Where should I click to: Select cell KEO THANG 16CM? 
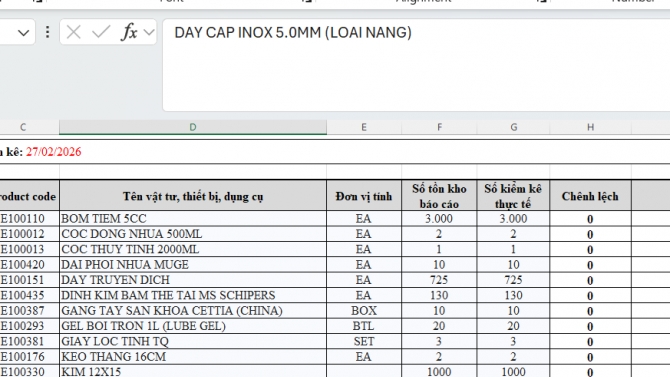[193, 357]
